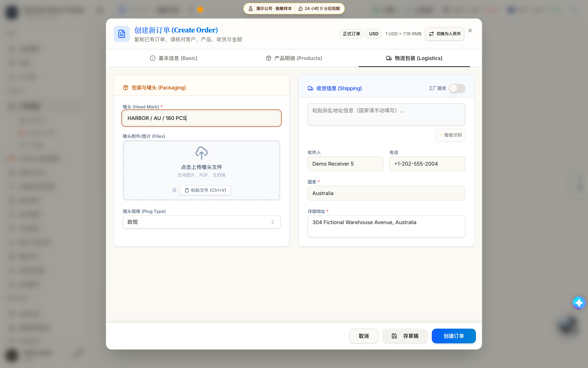Save order with 存草稿 button

[405, 336]
